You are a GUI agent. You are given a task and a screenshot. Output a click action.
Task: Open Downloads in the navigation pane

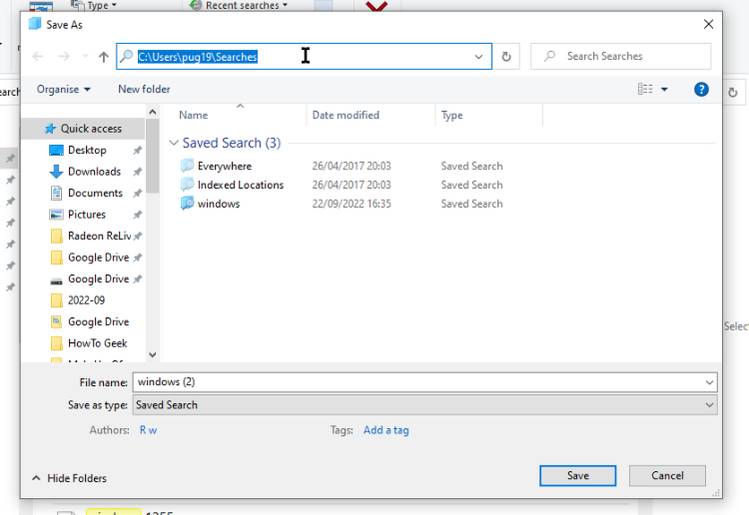point(94,172)
